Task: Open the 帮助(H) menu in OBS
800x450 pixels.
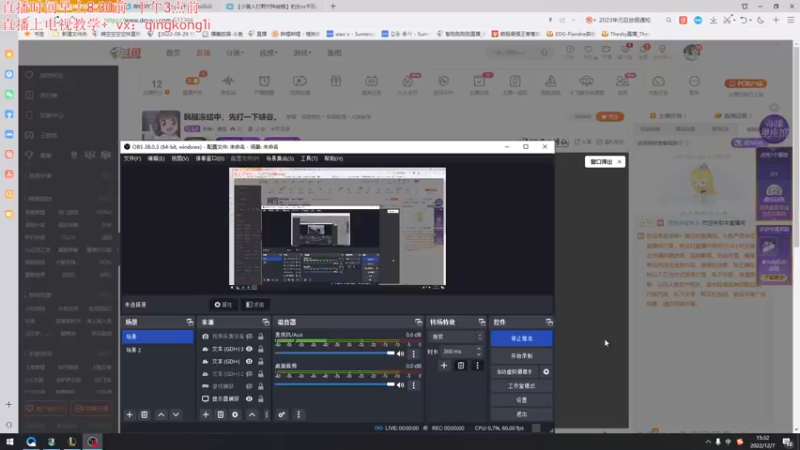Action: tap(334, 159)
